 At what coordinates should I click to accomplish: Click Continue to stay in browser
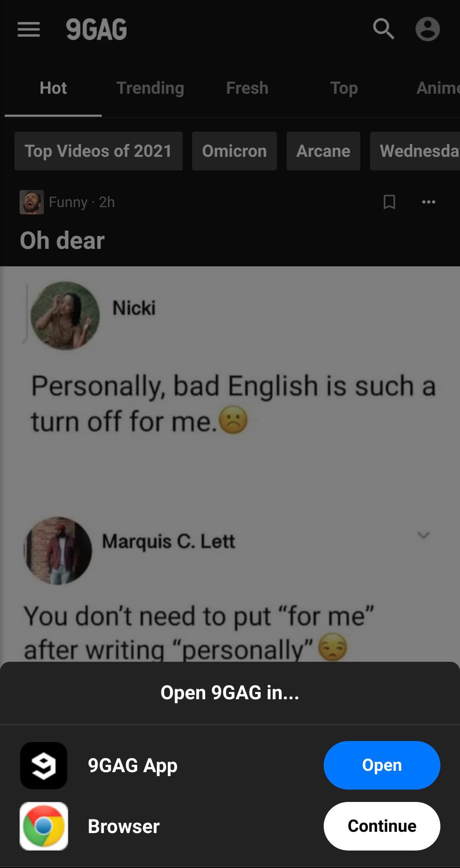pos(382,826)
